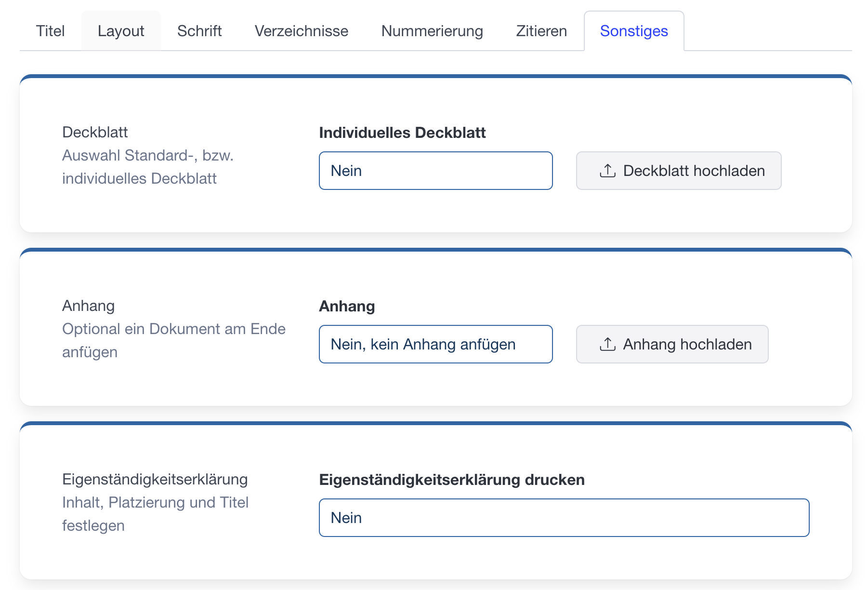Open the Individuelles Deckblatt dropdown
Image resolution: width=868 pixels, height=590 pixels.
tap(435, 171)
